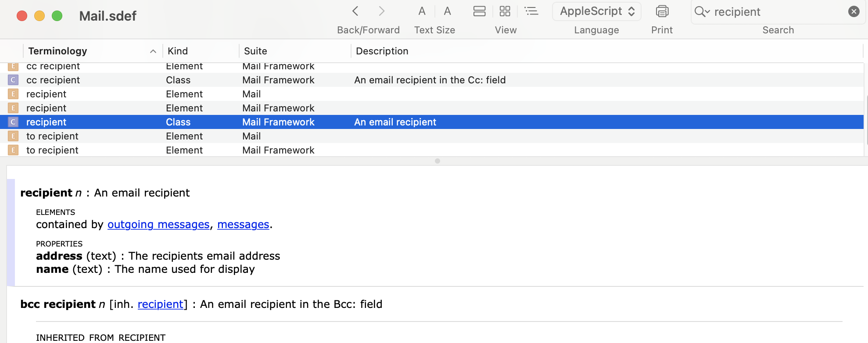Switch to grid view icon

[x=505, y=11]
